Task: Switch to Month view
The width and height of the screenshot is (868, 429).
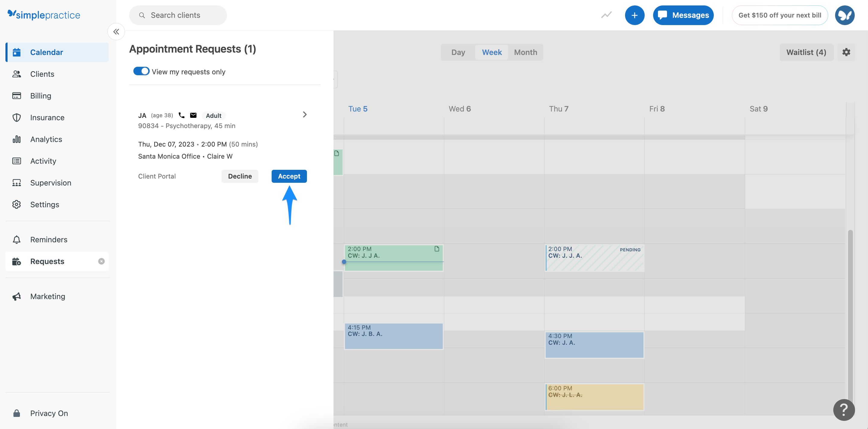Action: (x=525, y=52)
